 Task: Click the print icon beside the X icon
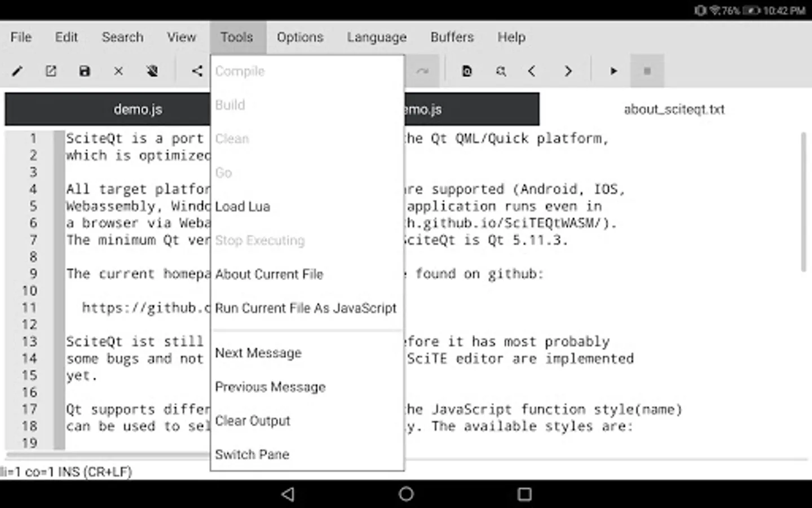152,71
